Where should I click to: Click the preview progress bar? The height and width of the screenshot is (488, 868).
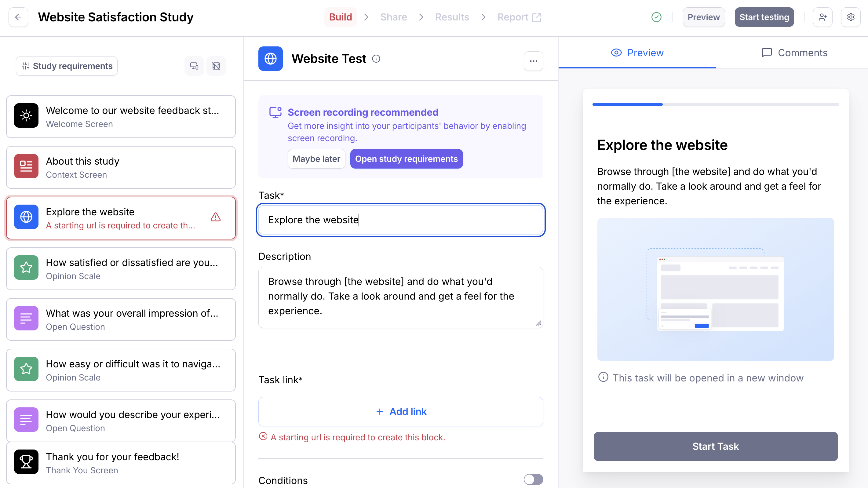point(715,104)
